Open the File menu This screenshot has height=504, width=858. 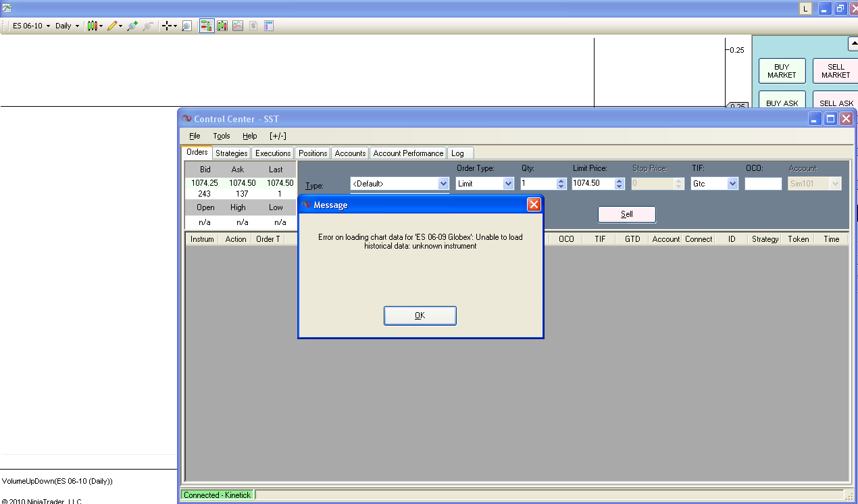195,136
